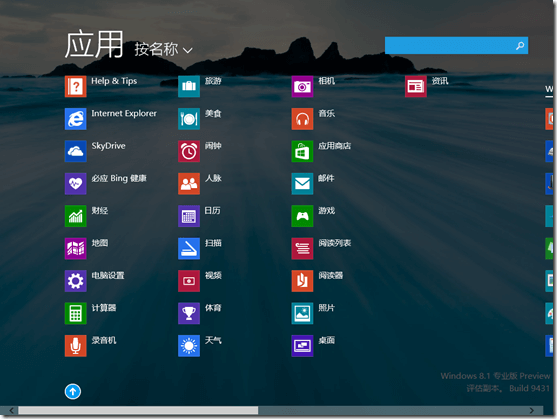This screenshot has width=557, height=419.
Task: Click the Internet Explorer text label
Action: click(x=124, y=113)
